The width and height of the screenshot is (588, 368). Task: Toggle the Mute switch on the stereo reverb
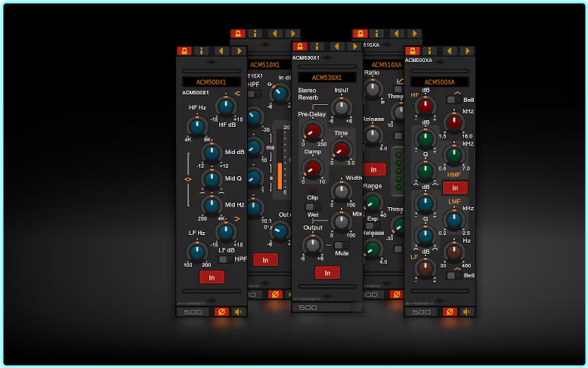[341, 245]
